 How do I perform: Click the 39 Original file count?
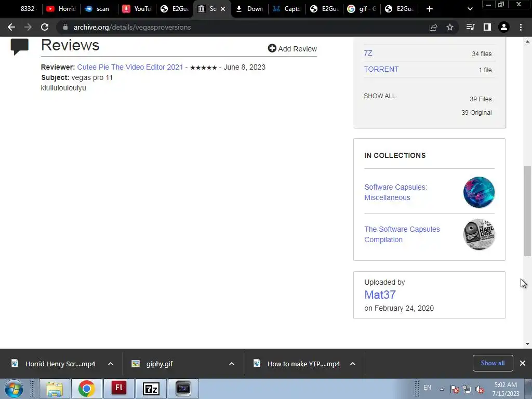coord(476,113)
